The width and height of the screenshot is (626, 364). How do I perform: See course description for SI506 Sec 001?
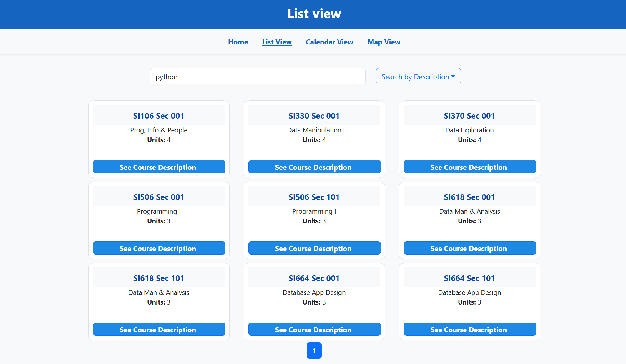[x=159, y=248]
